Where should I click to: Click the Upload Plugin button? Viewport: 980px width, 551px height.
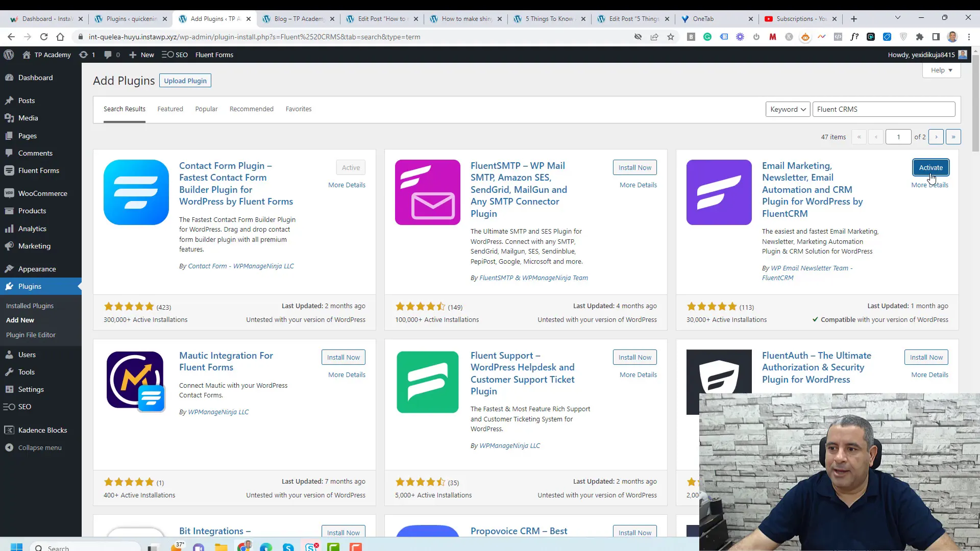(185, 81)
